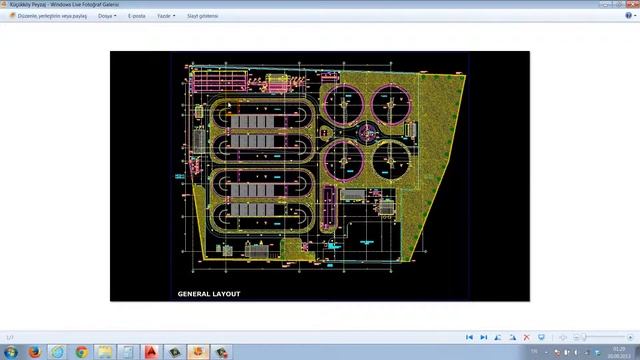Image resolution: width=640 pixels, height=360 pixels.
Task: Click the actual size button near zoom
Action: tap(563, 337)
